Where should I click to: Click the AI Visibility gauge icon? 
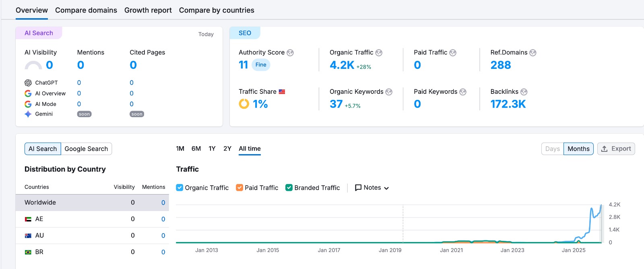click(x=33, y=65)
